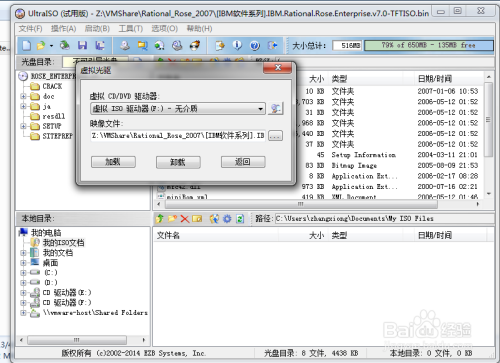Click the 返回 button

tap(243, 162)
